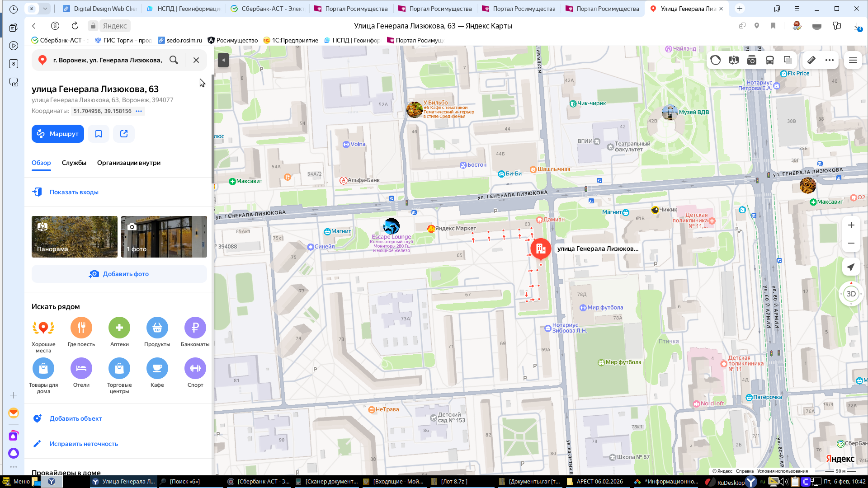Viewport: 868px width, 488px height.
Task: Select the ruler distance tool
Action: [x=811, y=60]
